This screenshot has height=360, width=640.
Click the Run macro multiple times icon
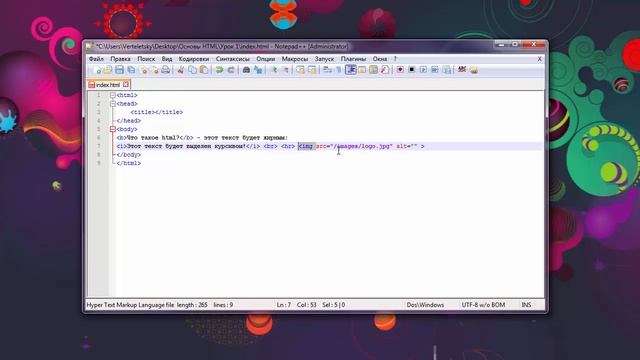point(435,70)
